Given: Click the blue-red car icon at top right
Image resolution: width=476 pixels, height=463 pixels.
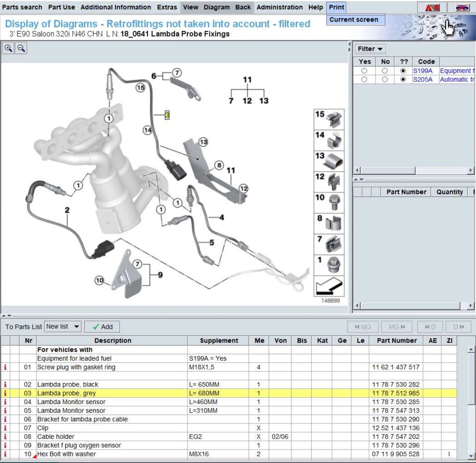Looking at the screenshot, I should (x=462, y=8).
